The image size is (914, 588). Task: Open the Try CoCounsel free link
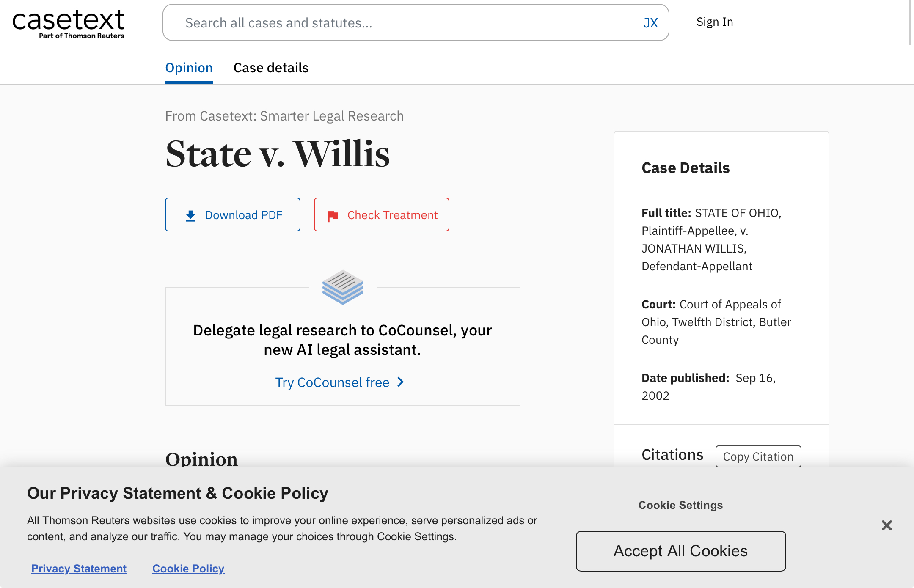point(340,382)
